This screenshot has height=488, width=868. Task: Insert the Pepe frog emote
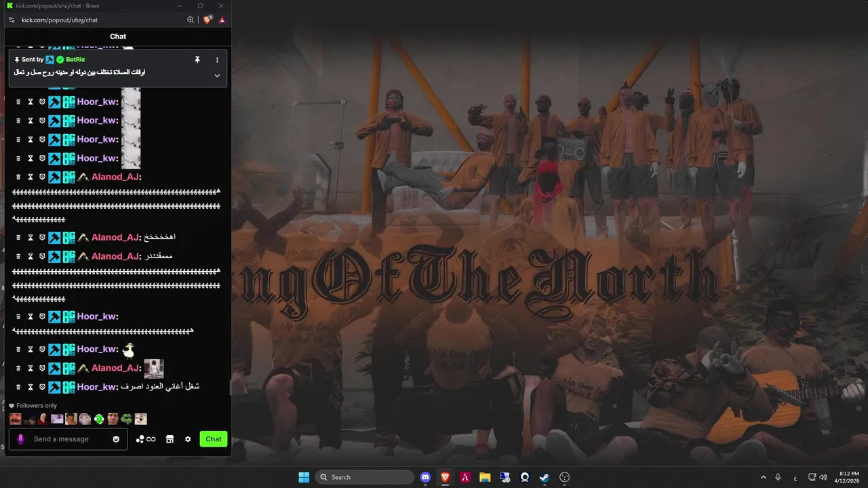click(127, 419)
